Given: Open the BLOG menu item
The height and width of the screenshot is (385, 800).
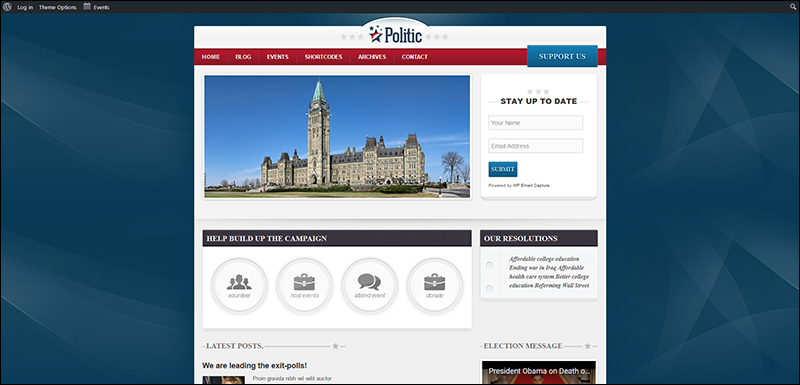Looking at the screenshot, I should click(x=243, y=57).
